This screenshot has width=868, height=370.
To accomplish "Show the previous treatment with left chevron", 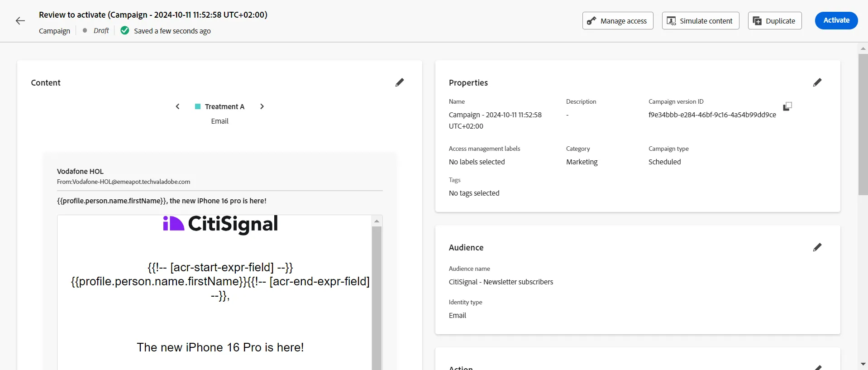I will (177, 106).
